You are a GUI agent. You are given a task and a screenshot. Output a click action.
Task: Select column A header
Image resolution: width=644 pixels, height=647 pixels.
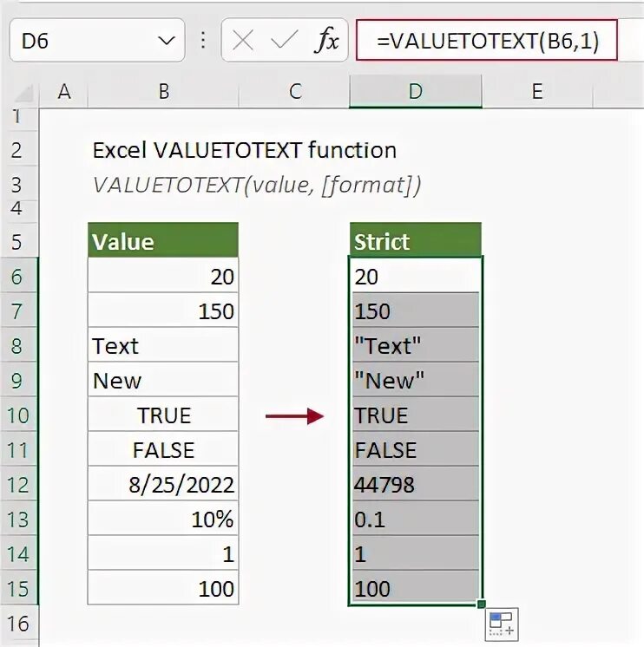tap(63, 92)
